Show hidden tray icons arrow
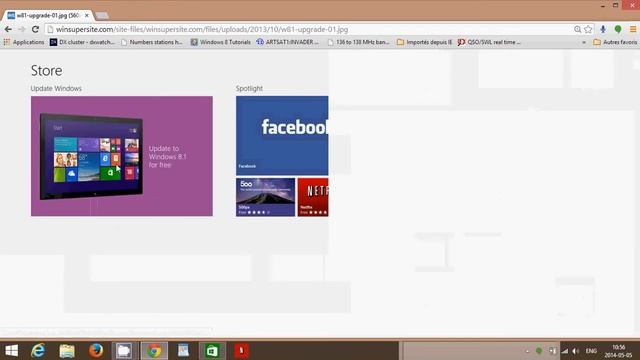The height and width of the screenshot is (360, 640). 527,351
